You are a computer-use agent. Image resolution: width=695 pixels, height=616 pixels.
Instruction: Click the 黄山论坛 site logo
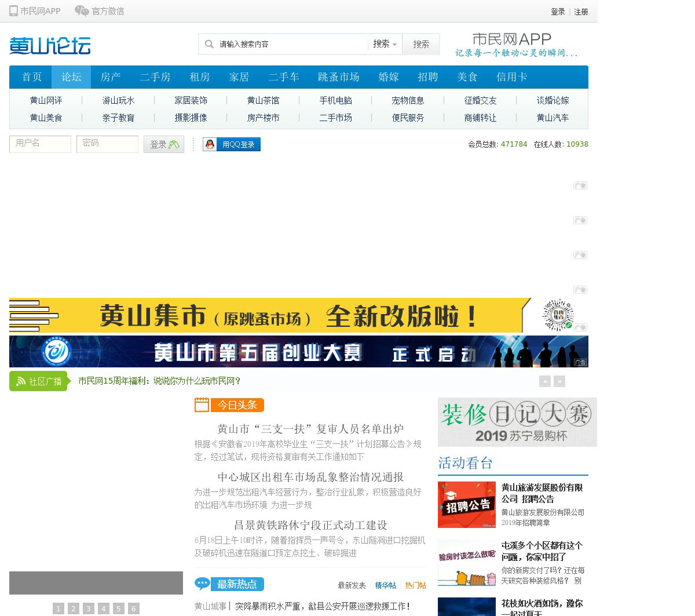(50, 46)
